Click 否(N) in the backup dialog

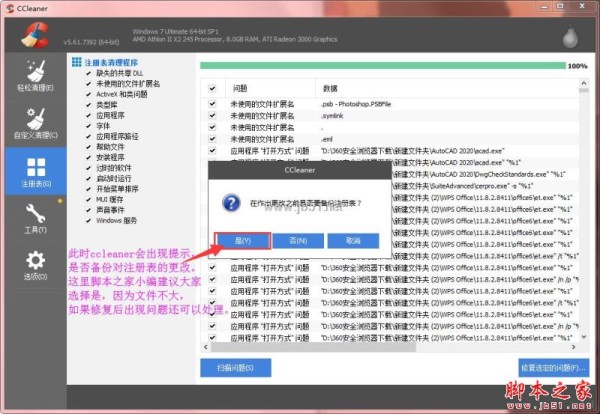click(x=297, y=241)
